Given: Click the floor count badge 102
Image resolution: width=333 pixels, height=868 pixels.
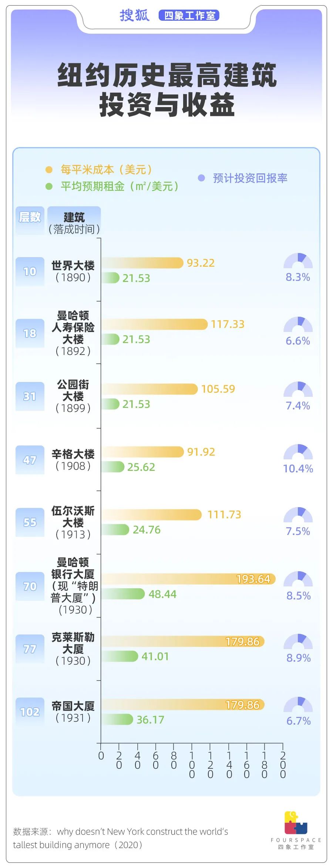Looking at the screenshot, I should click(30, 712).
